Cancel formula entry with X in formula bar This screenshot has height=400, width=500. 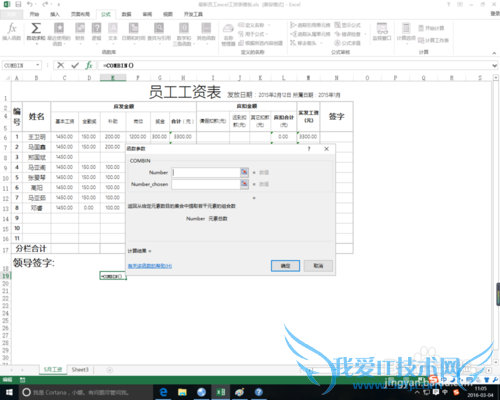60,65
